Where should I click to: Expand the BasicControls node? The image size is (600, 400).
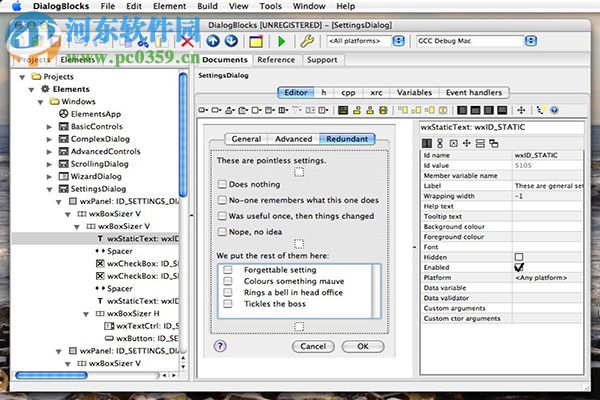pos(49,127)
